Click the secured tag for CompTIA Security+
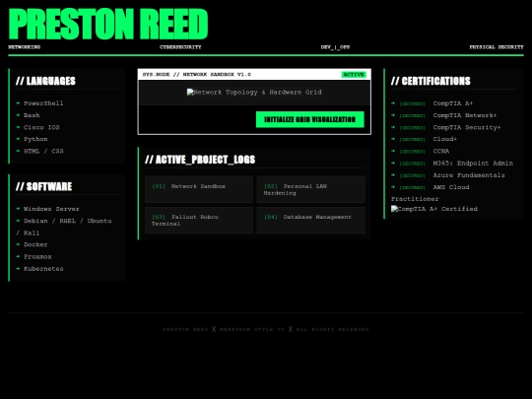This screenshot has width=532, height=399. (x=412, y=128)
